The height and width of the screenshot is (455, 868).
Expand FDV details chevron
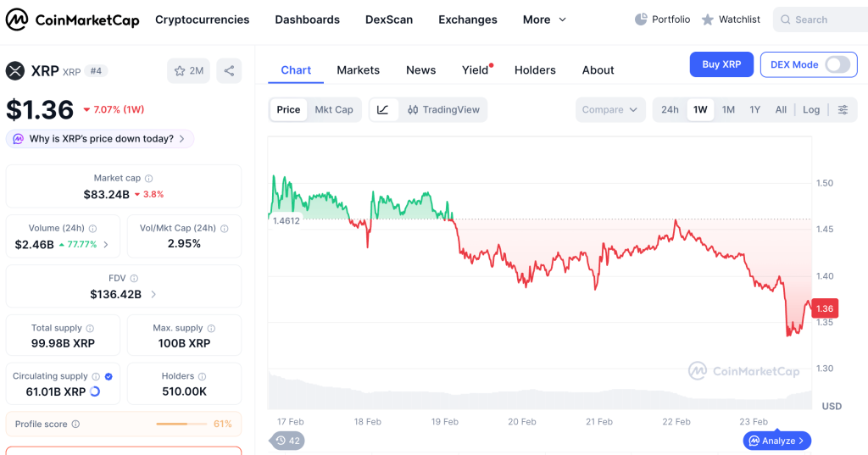pyautogui.click(x=153, y=295)
